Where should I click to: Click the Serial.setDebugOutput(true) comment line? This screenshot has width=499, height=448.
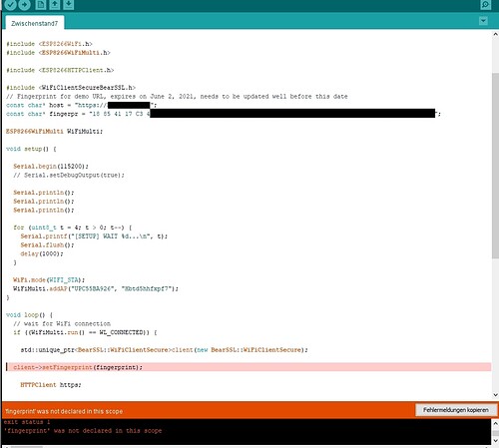click(69, 175)
